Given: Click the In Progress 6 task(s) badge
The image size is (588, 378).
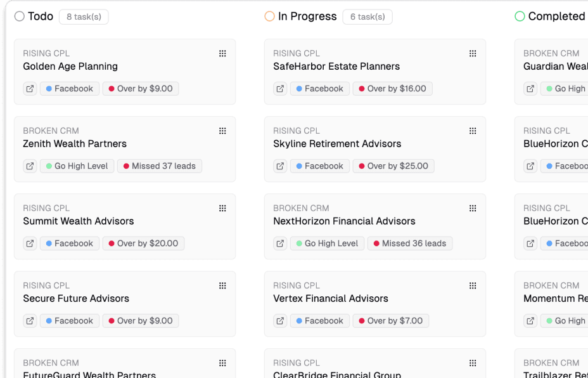Looking at the screenshot, I should click(367, 16).
